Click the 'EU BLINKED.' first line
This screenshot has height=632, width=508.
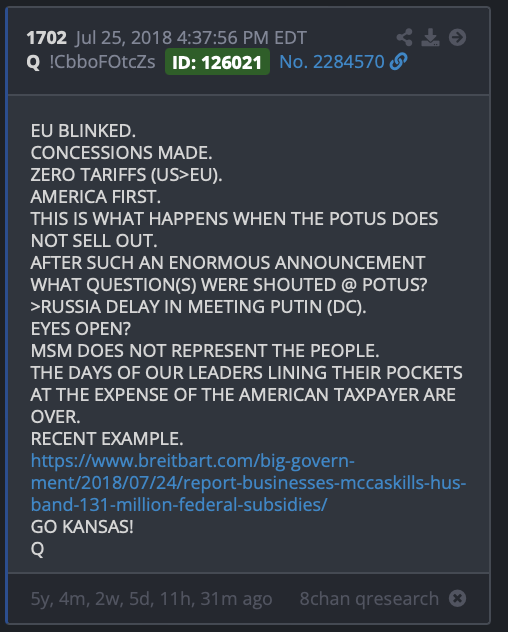click(x=83, y=131)
